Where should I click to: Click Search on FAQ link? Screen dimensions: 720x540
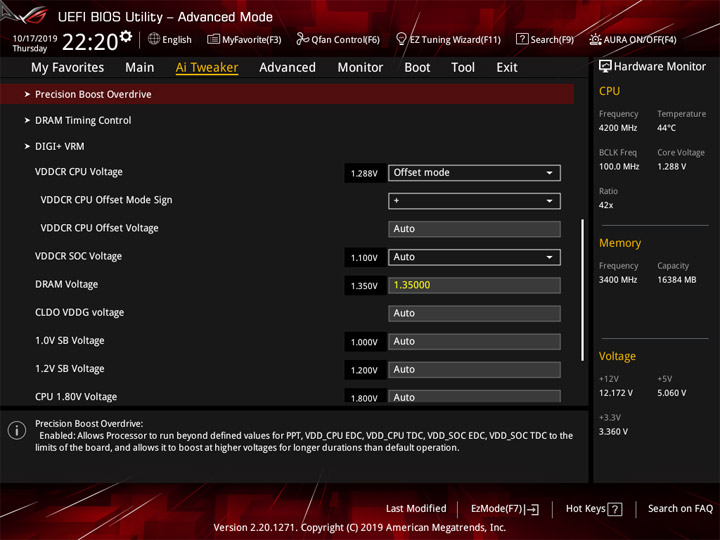pos(681,509)
